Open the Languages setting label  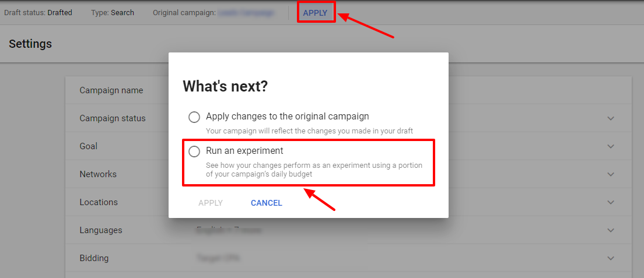point(100,230)
